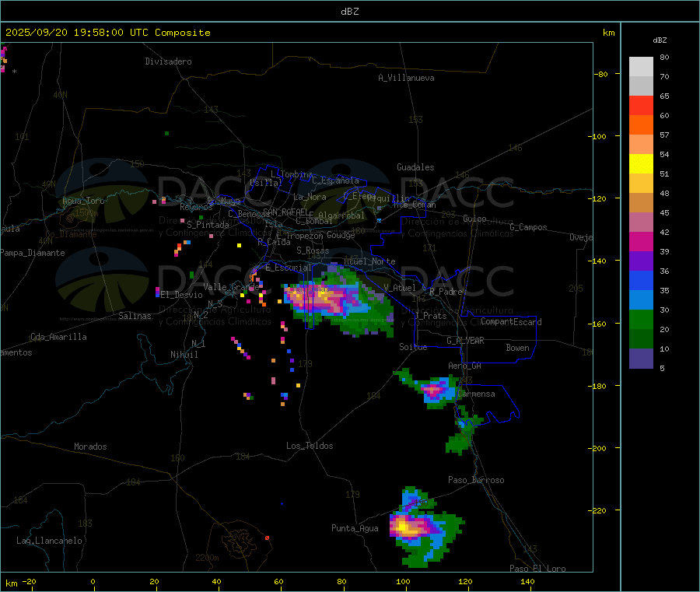Click the red marker near the 2200m volcano
Image resolution: width=700 pixels, height=592 pixels.
point(267,538)
